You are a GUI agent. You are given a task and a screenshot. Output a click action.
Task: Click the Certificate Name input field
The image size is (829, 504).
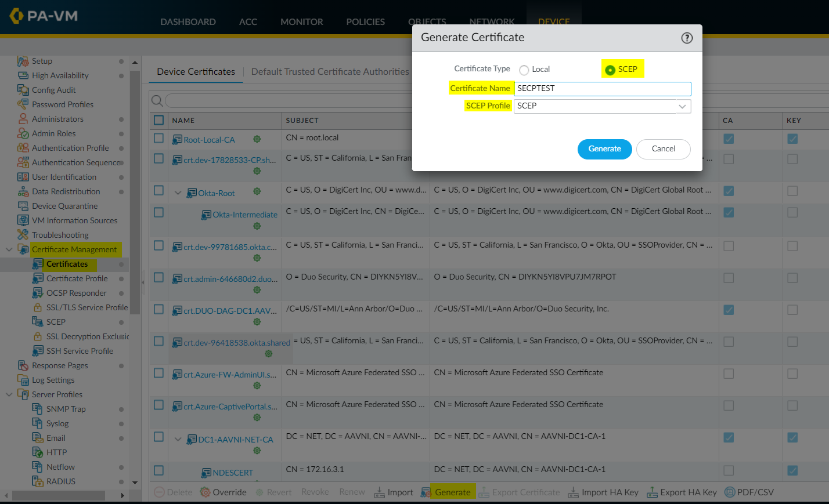point(602,89)
